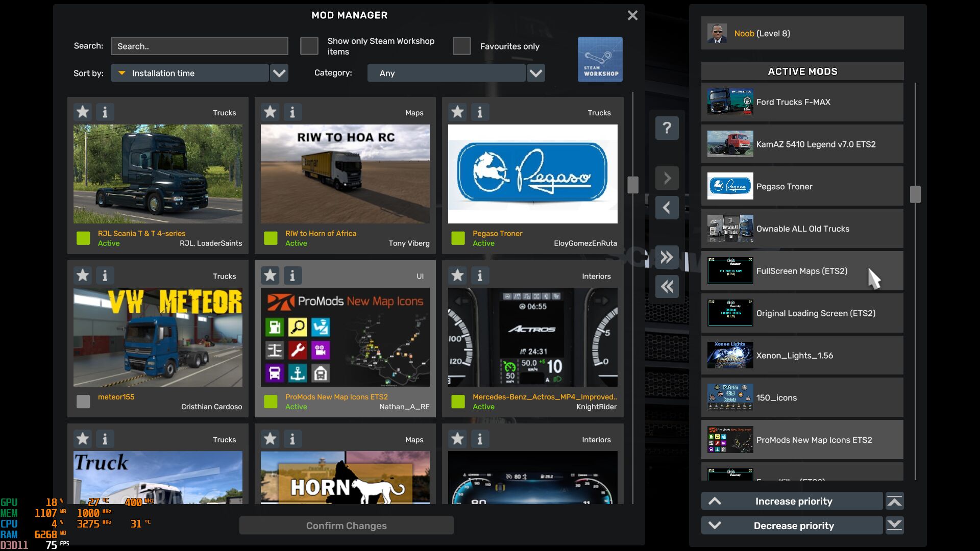
Task: Click the help question mark icon
Action: 667,128
